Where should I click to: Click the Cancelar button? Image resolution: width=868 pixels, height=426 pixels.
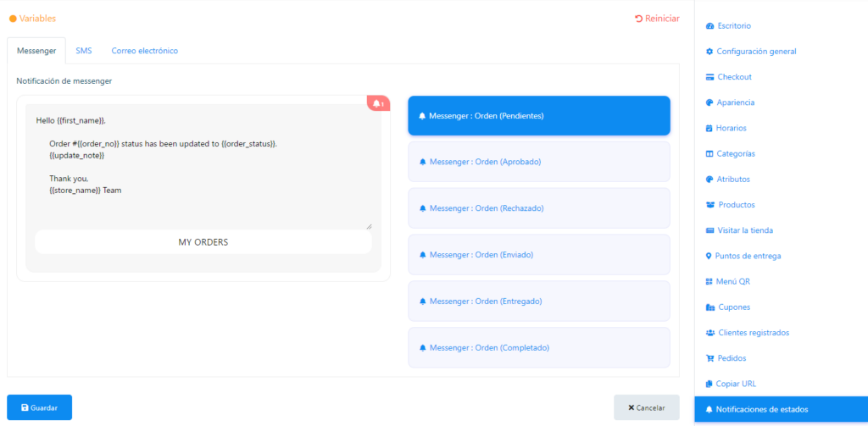pyautogui.click(x=647, y=407)
